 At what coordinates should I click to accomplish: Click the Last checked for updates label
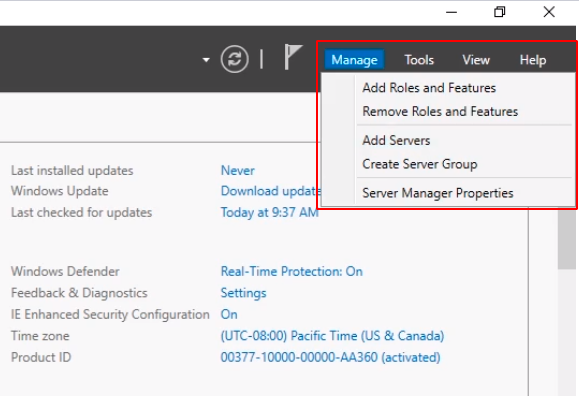point(81,212)
